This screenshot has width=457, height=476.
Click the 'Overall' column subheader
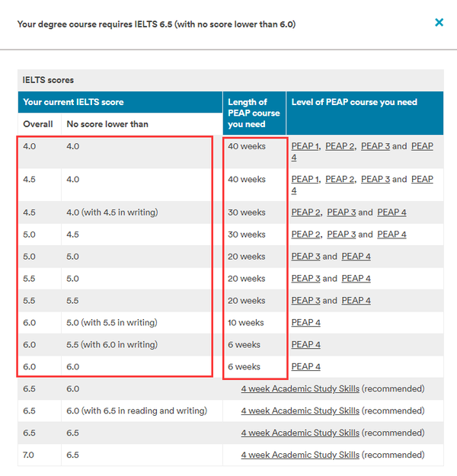[38, 124]
